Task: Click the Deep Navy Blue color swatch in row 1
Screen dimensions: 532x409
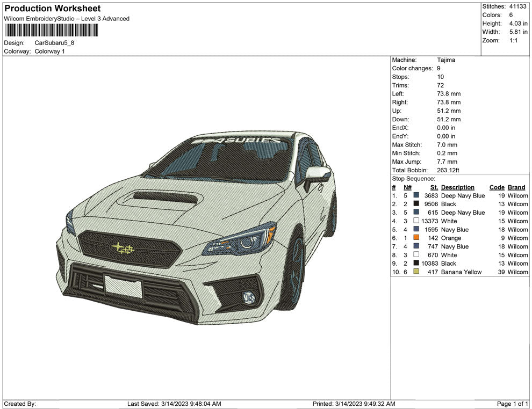Action: tap(415, 195)
